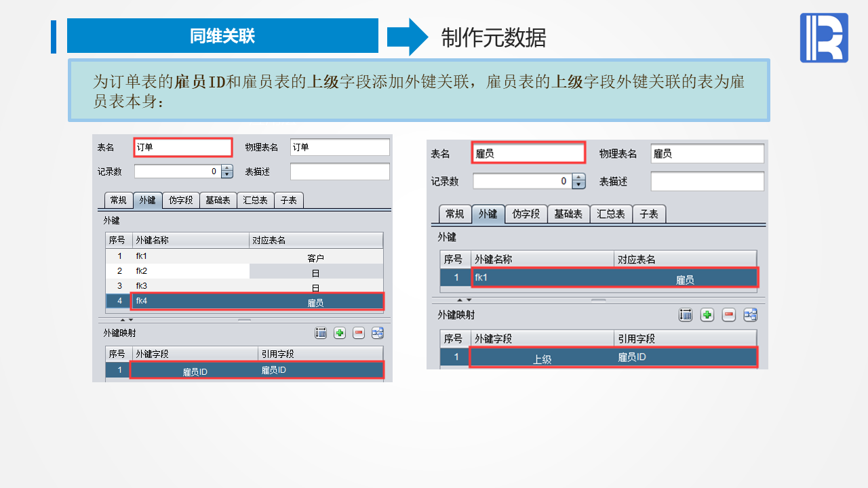The image size is (868, 488).
Task: Focus the 物理表名 field containing 雇员
Action: (707, 154)
